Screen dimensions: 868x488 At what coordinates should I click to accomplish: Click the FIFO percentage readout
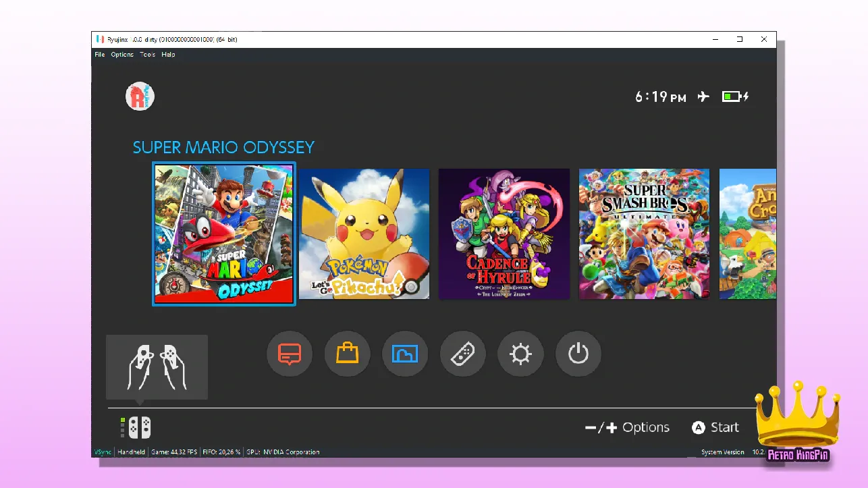tap(221, 452)
